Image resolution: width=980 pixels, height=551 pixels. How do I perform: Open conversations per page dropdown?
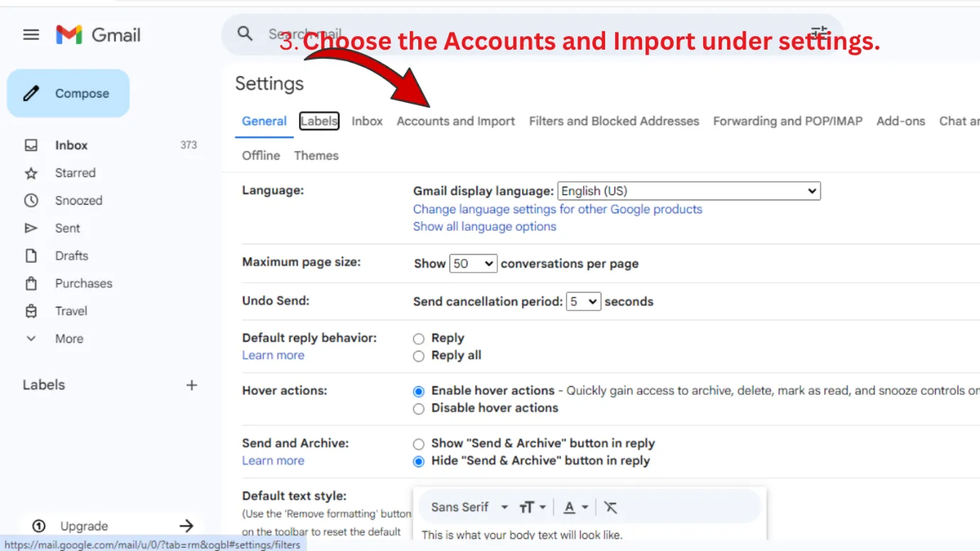coord(474,263)
